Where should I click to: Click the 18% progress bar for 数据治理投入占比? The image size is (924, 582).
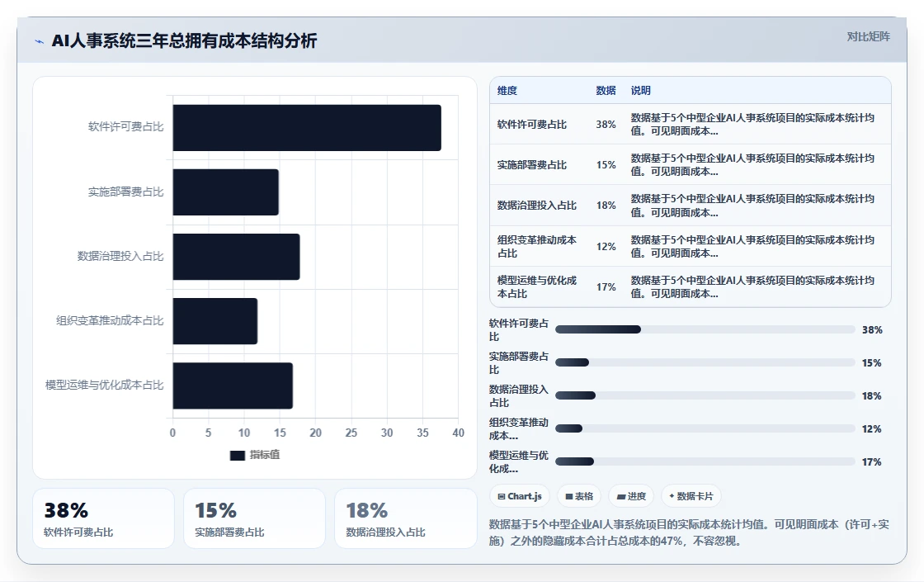(705, 395)
